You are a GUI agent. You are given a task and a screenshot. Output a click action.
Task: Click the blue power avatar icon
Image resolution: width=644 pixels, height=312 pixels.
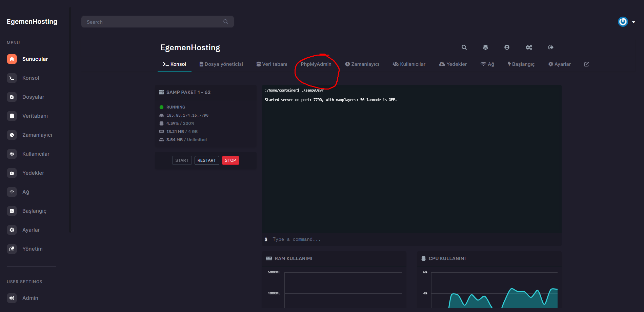coord(623,22)
